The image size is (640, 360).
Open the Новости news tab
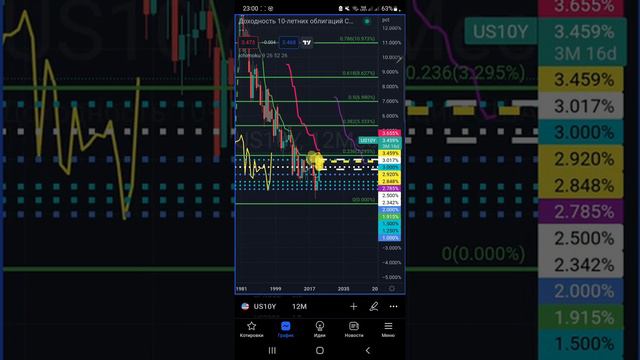coord(354,329)
